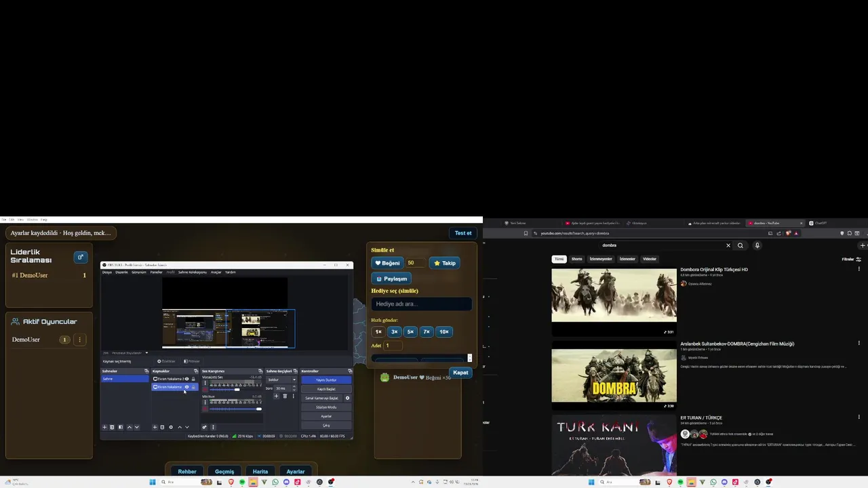Add transition with plus in Sahne Geçişleri
Screen dimensions: 868x488
click(276, 396)
